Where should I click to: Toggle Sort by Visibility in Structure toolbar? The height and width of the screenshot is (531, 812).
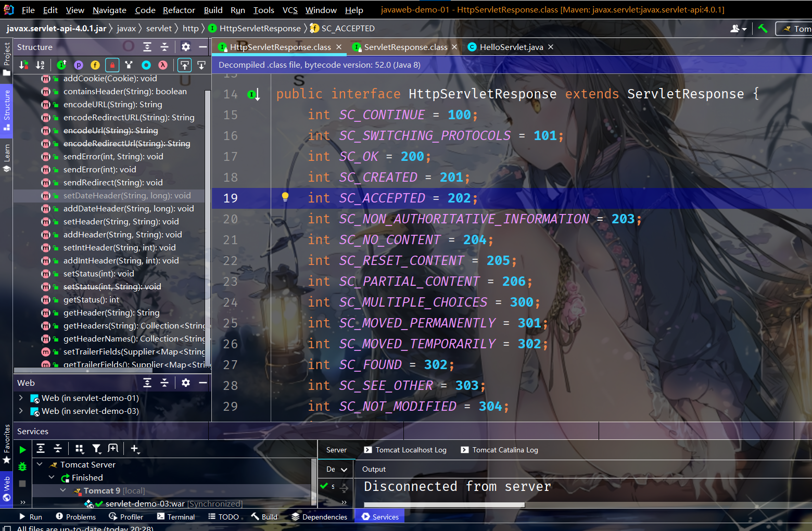(23, 65)
